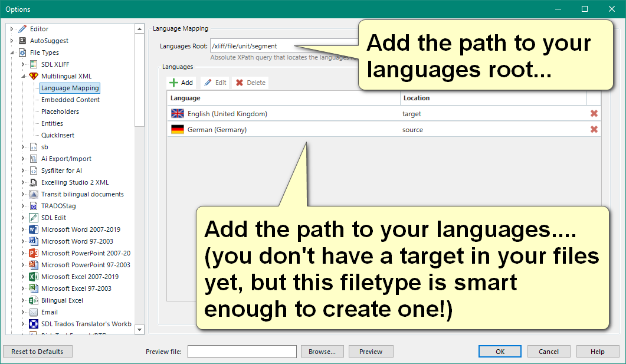Screen dimensions: 626x364
Task: Click the Microsoft Word 97-2003 icon
Action: (34, 241)
